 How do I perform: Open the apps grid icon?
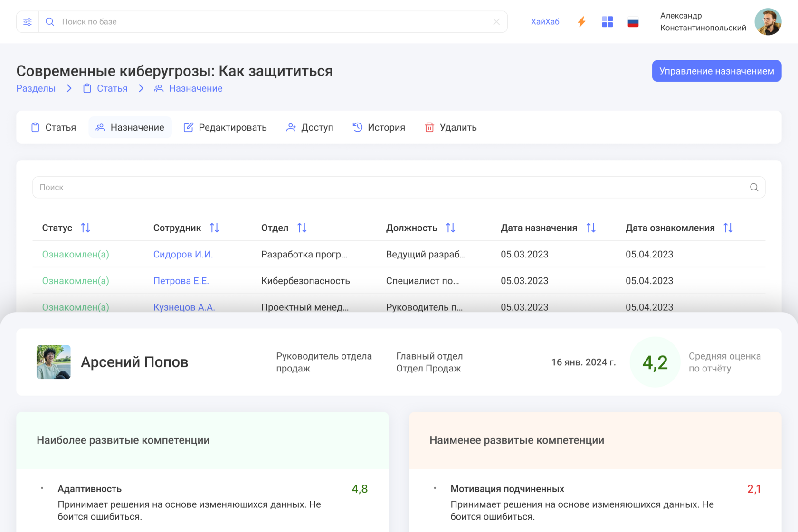point(607,22)
